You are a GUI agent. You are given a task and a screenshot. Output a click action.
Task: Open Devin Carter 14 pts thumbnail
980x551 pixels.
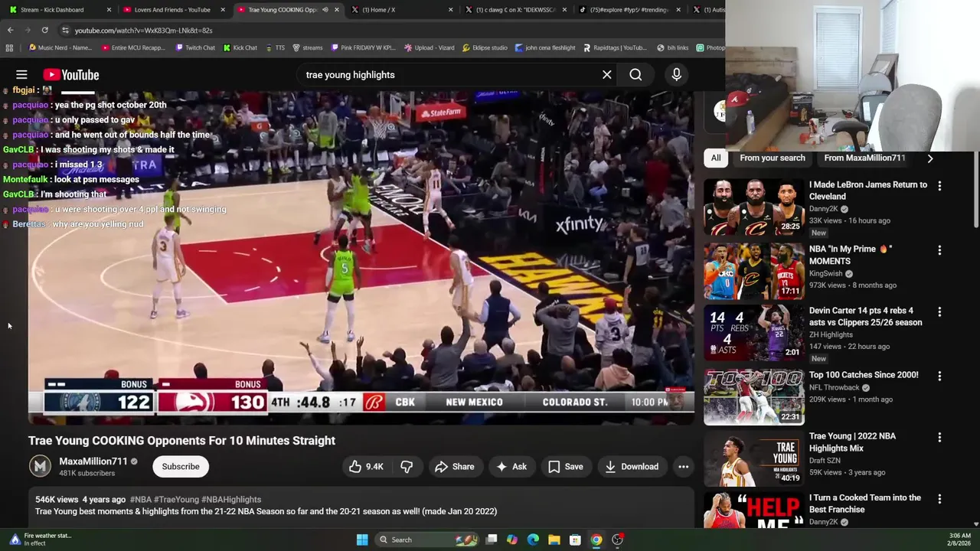(x=753, y=333)
